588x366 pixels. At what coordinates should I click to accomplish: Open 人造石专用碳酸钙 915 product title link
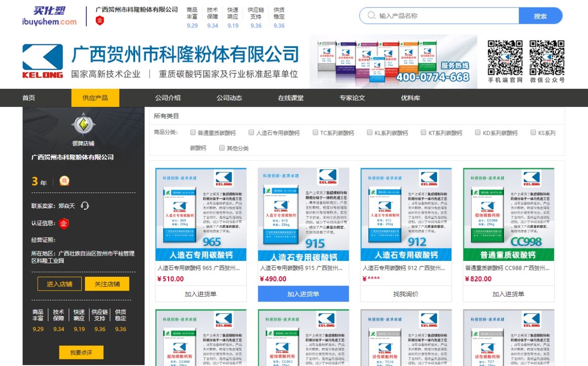[301, 268]
